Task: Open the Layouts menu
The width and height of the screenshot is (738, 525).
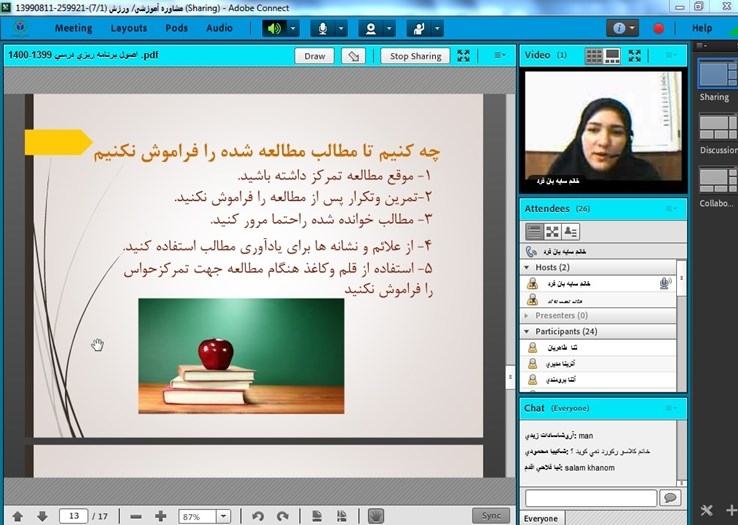Action: coord(128,28)
